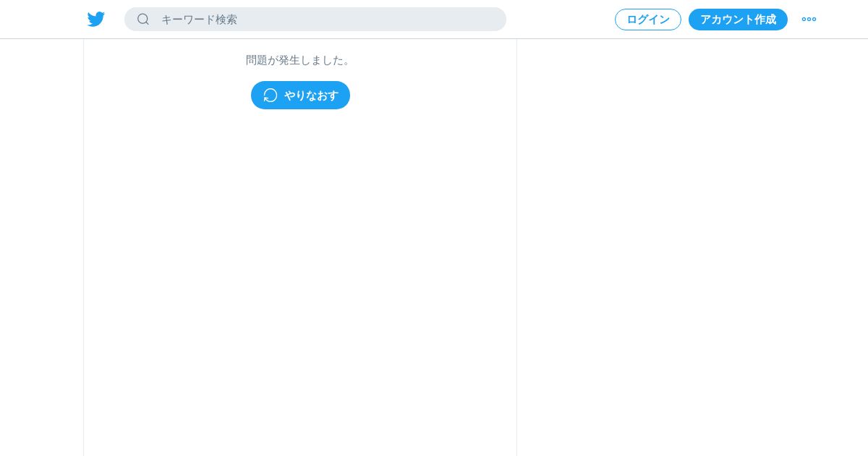Viewport: 868px width, 456px height.
Task: Open the three-dot more options menu
Action: tap(809, 20)
